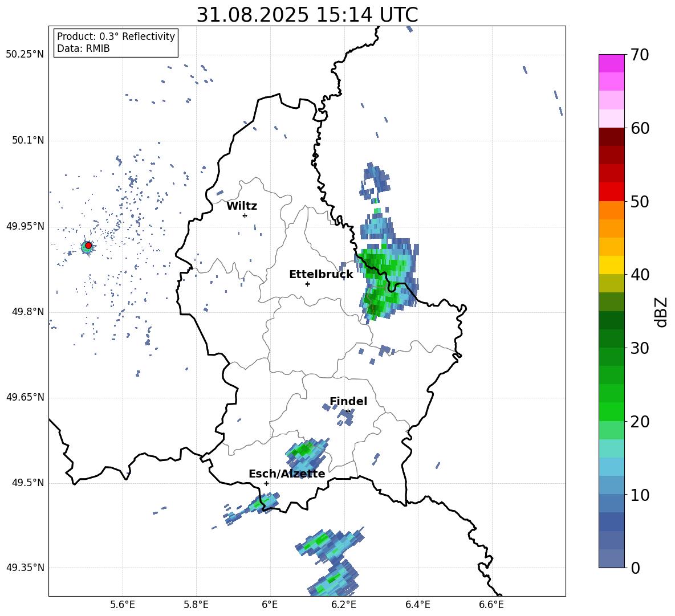Image resolution: width=675 pixels, height=616 pixels.
Task: Click the 40 value on the colorbar
Action: [x=640, y=275]
